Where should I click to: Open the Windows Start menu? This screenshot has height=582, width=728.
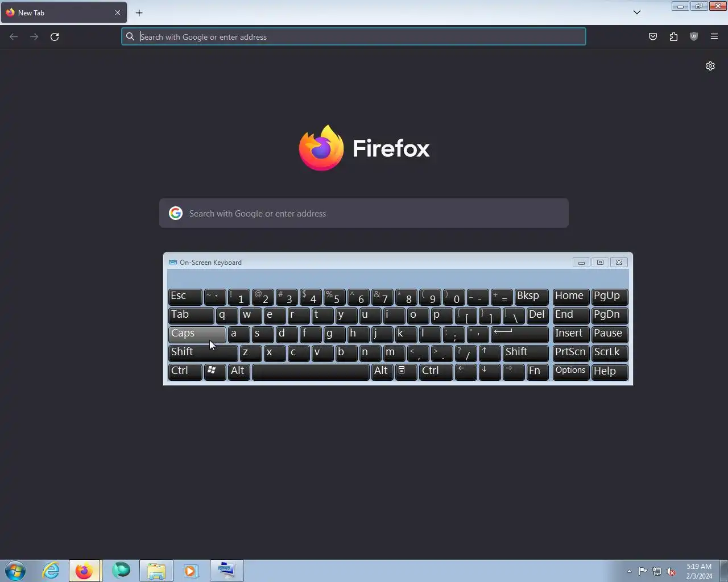15,571
